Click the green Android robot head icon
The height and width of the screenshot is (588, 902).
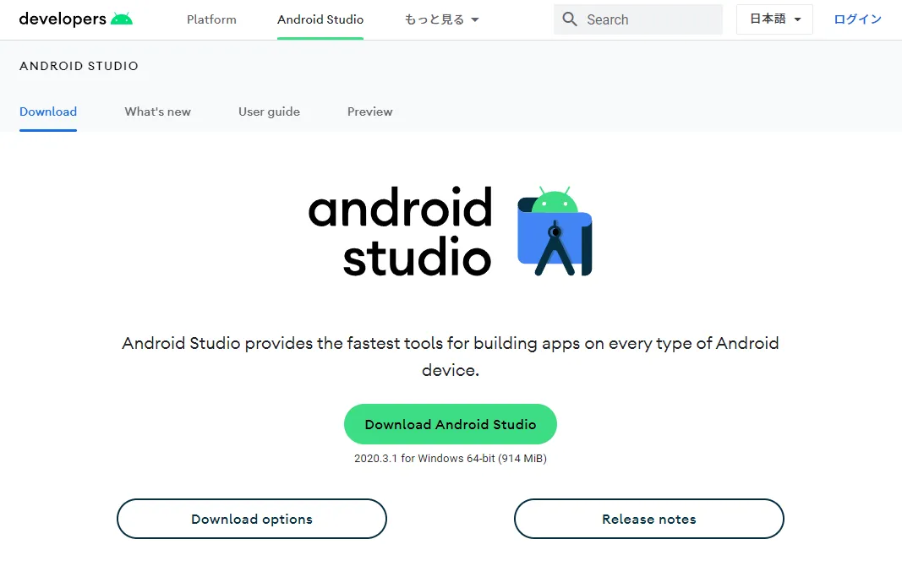point(122,19)
